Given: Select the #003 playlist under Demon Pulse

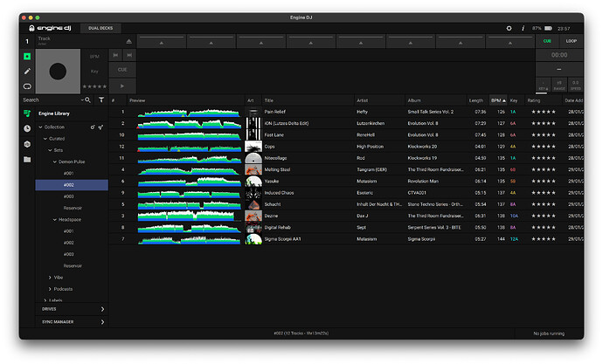Looking at the screenshot, I should tap(68, 196).
